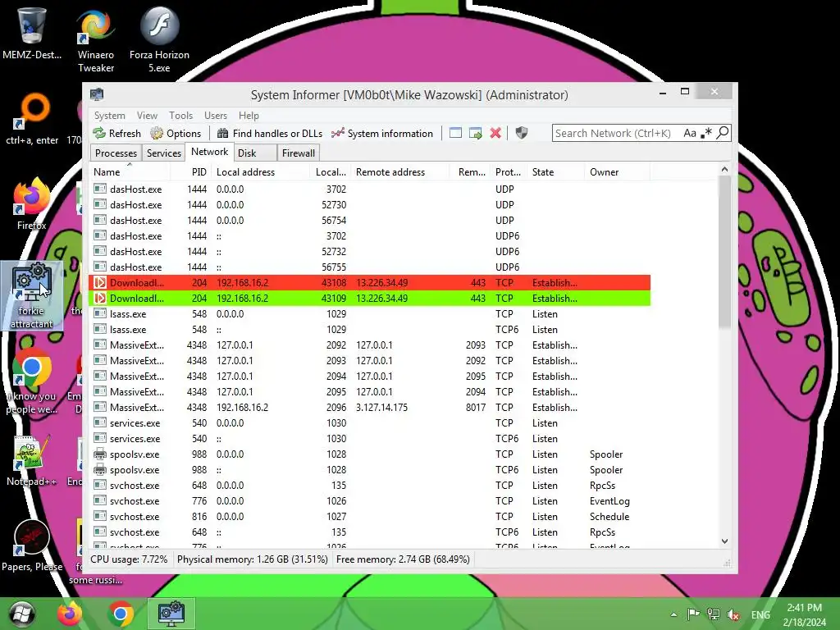Click the red X terminate window icon
Screen dimensions: 840x630
click(x=495, y=133)
